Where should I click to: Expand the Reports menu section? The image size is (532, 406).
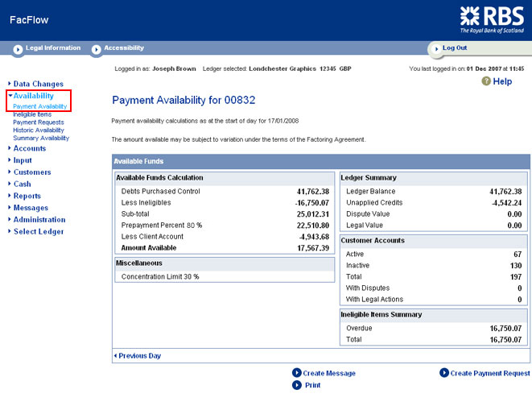click(x=27, y=196)
